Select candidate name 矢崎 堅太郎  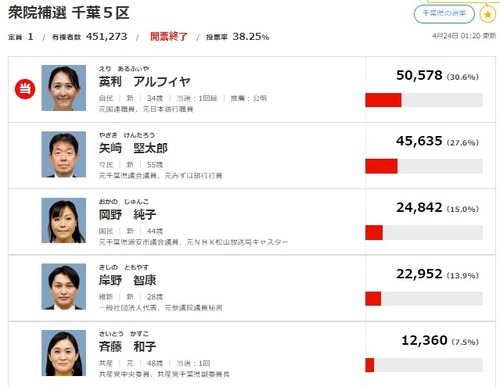point(133,148)
